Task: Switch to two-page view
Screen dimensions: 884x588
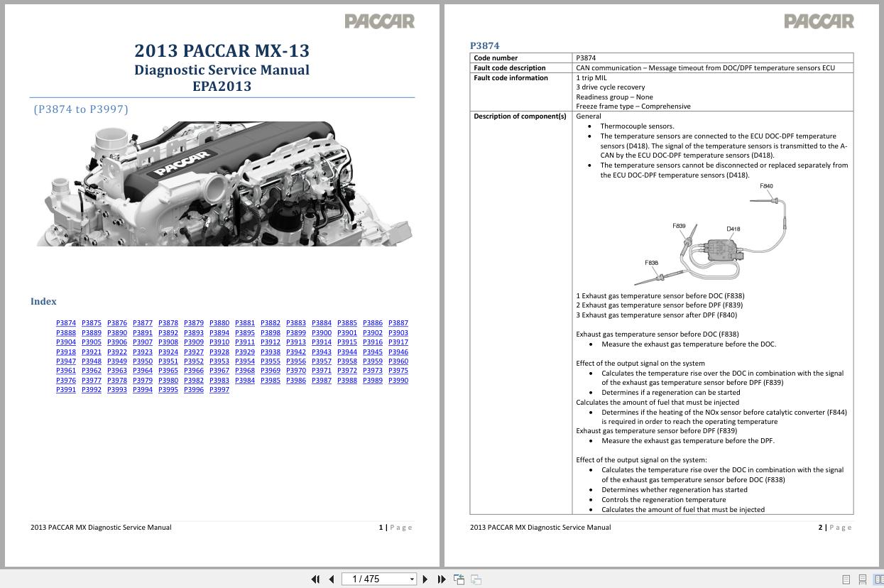Action: point(878,579)
